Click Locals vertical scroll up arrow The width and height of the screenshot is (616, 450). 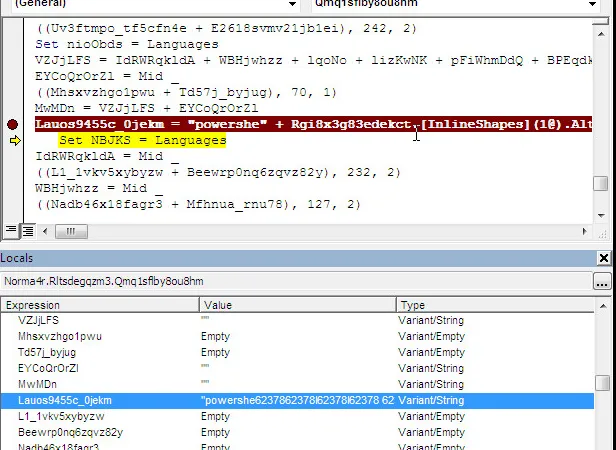(603, 306)
